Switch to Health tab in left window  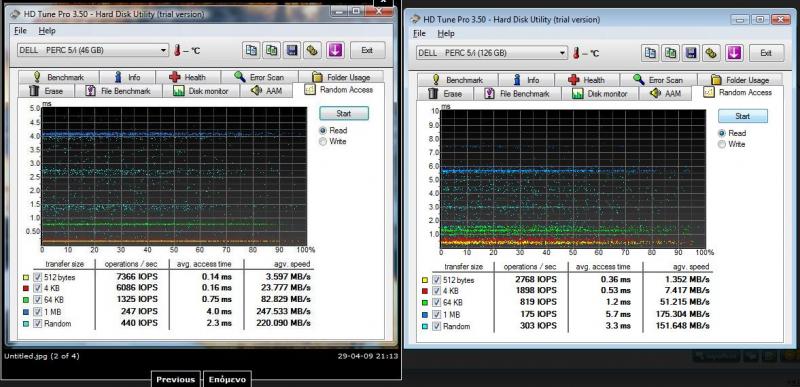(x=188, y=77)
